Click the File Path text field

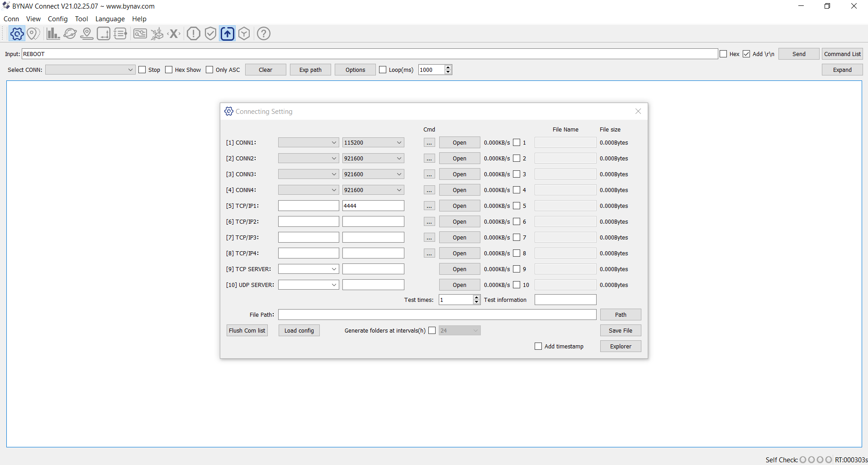click(437, 315)
